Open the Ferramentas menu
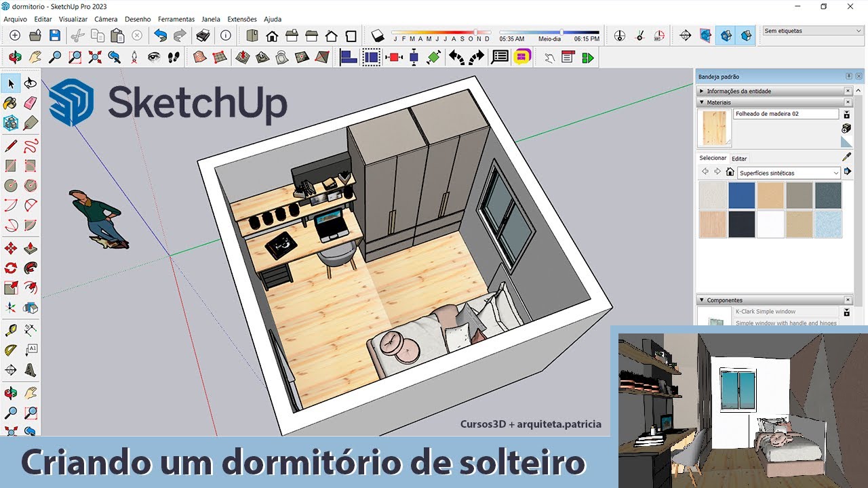This screenshot has height=488, width=868. [176, 19]
